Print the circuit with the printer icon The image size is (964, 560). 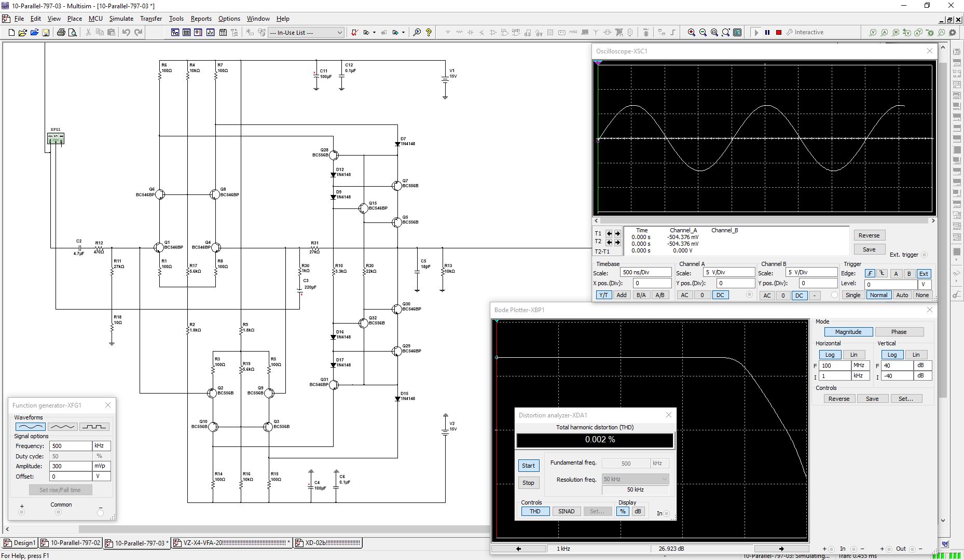[x=61, y=32]
